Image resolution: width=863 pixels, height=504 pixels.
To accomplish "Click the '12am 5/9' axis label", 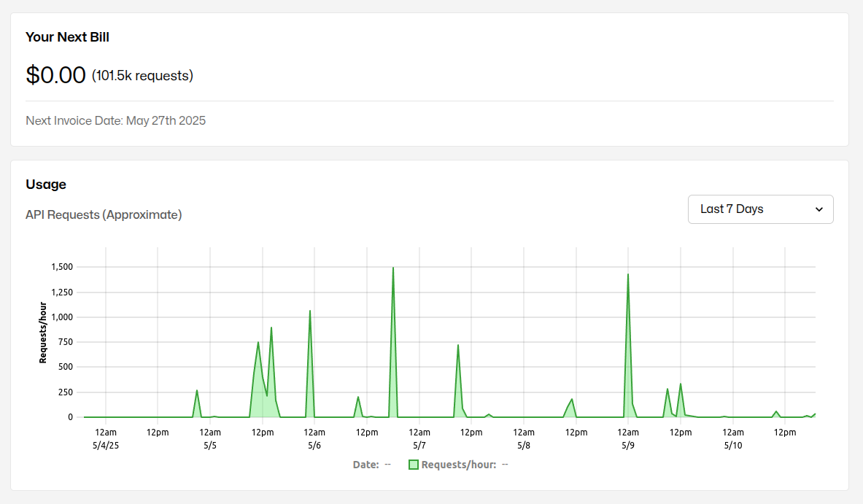I will point(628,439).
